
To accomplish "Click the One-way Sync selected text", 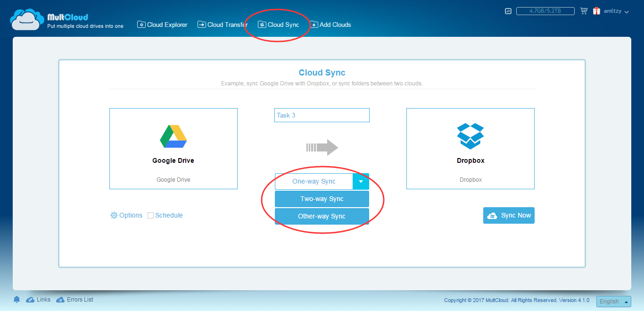I will (x=314, y=181).
